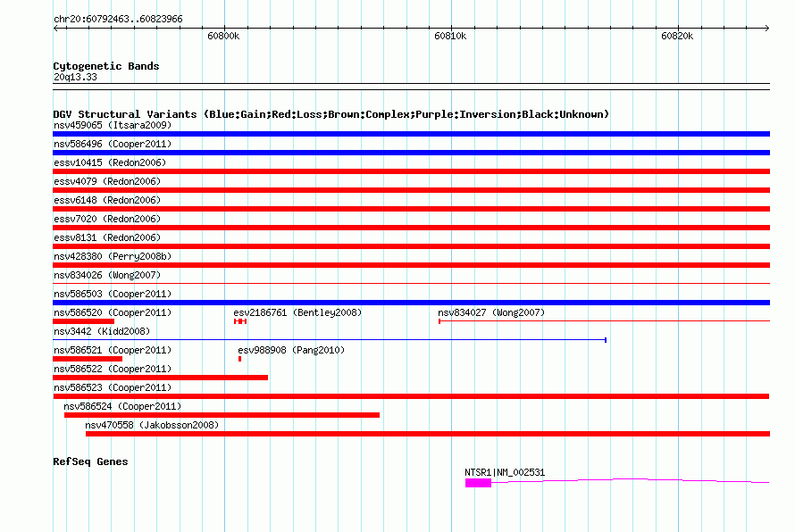This screenshot has height=532, width=795.
Task: Select esv2186761 (Bentley2008) label
Action: click(297, 312)
